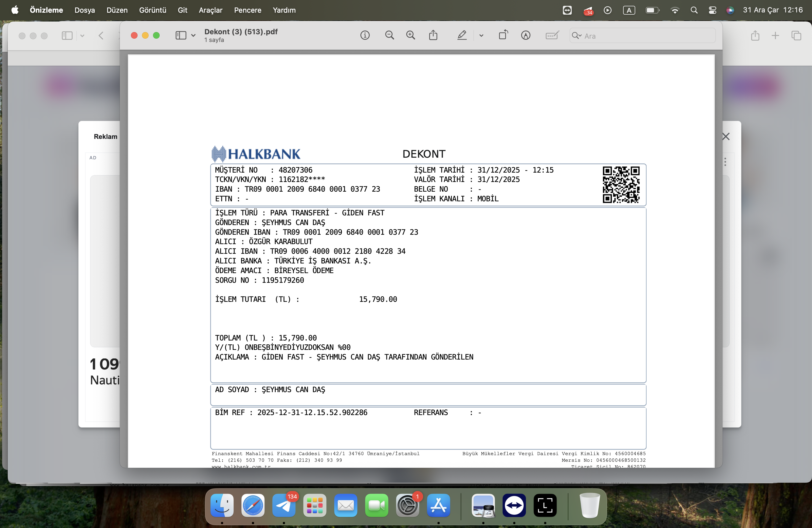Open the form filling tool
The height and width of the screenshot is (528, 812).
pos(552,35)
